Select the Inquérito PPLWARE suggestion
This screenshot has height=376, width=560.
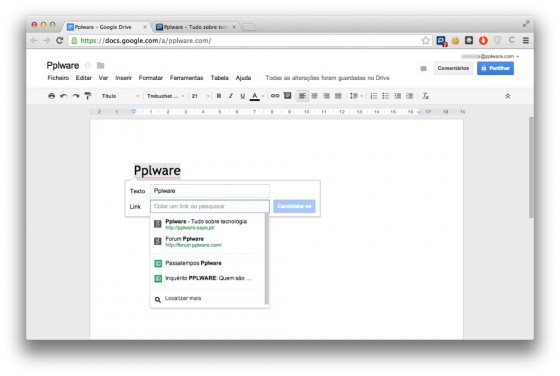point(208,278)
